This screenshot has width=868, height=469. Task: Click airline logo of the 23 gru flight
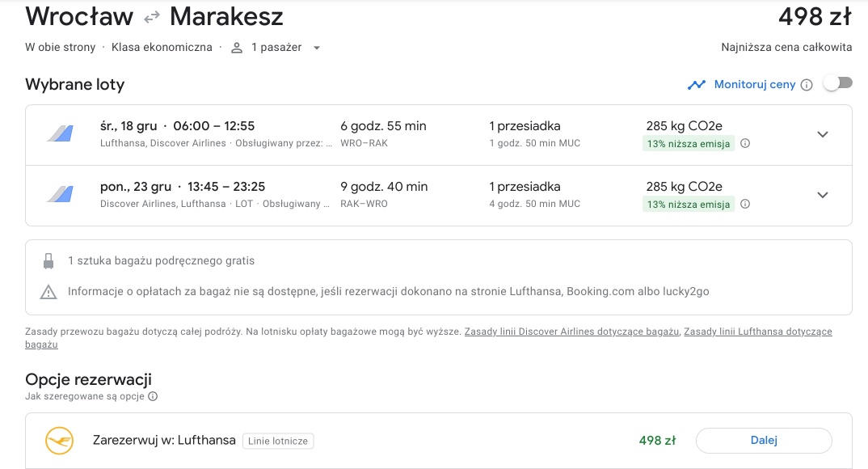pyautogui.click(x=61, y=194)
